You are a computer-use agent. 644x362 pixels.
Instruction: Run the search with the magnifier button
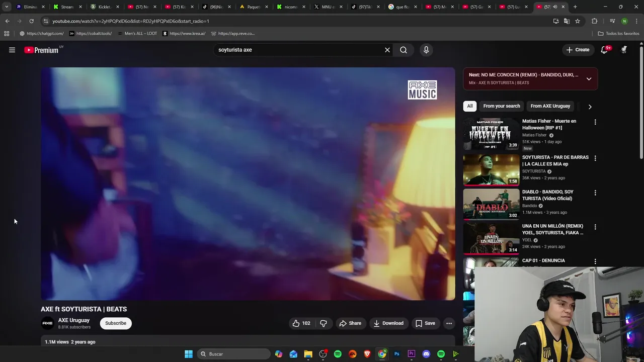tap(404, 50)
